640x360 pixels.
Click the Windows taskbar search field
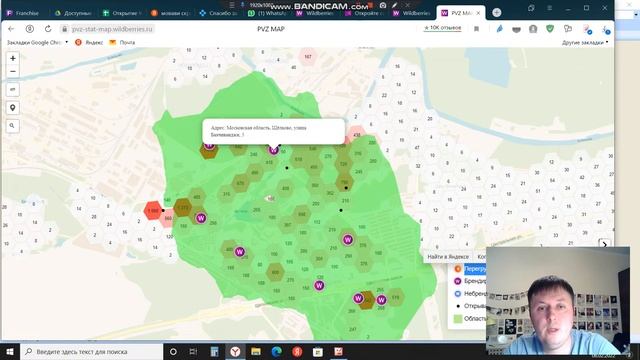[91, 351]
